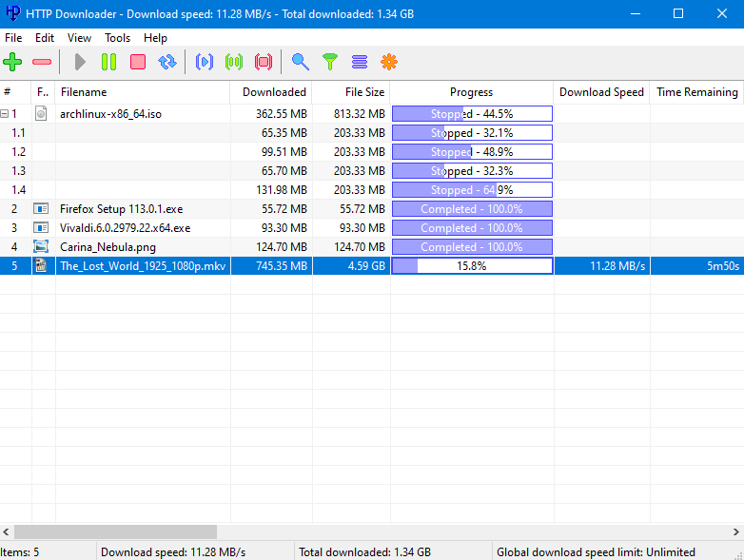
Task: Select the archlinux-x86_64.iso filename
Action: pyautogui.click(x=110, y=114)
